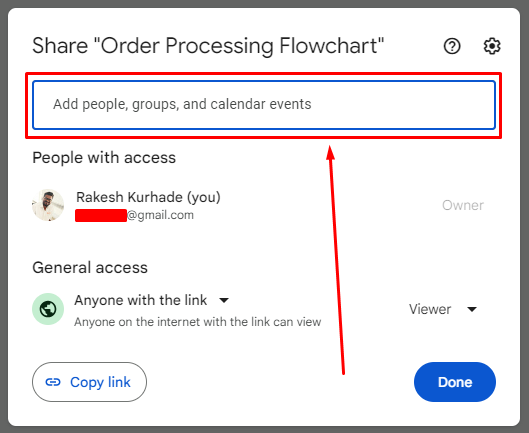Open sharing settings gear icon
The height and width of the screenshot is (433, 529).
(492, 46)
